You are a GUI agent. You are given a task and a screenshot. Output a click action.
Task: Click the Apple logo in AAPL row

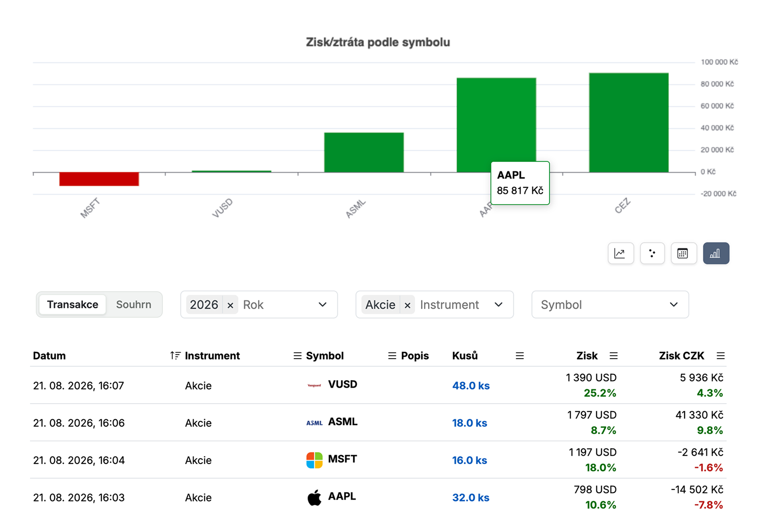[x=314, y=498]
